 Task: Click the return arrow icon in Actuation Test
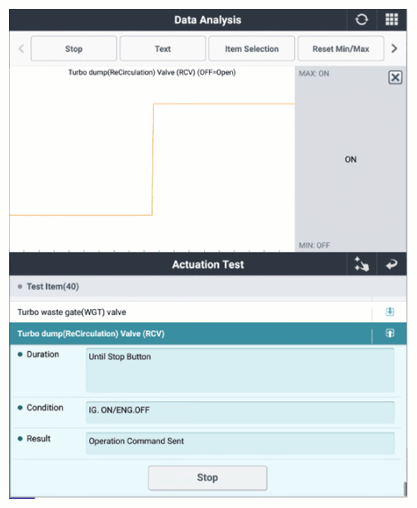(391, 264)
